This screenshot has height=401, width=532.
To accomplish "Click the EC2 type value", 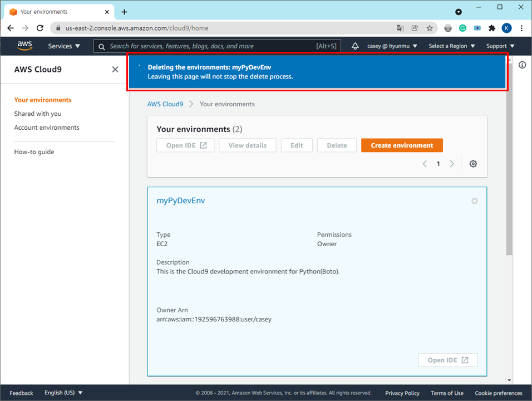I will (162, 244).
